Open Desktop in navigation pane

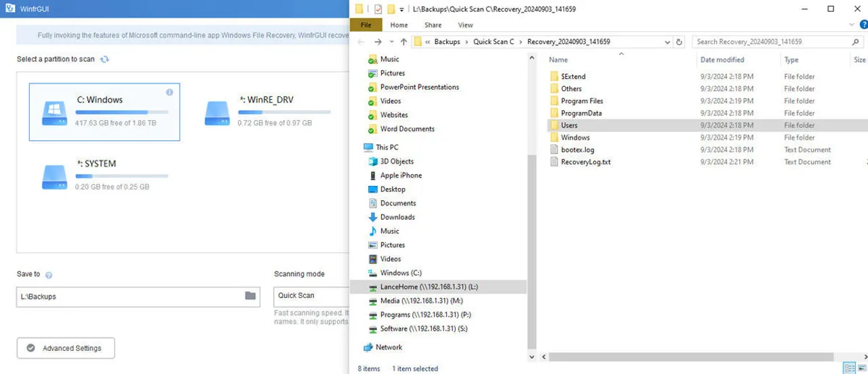(x=387, y=189)
